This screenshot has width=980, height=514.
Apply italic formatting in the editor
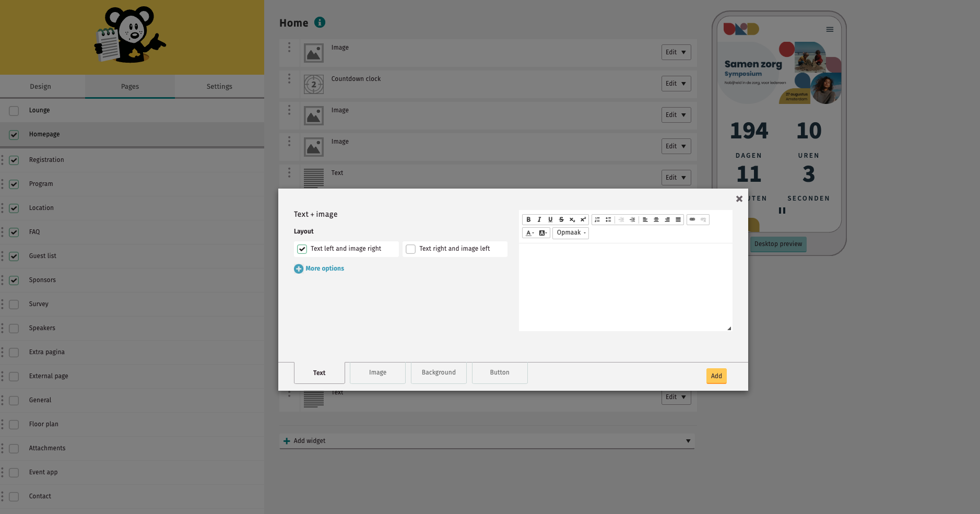[539, 220]
